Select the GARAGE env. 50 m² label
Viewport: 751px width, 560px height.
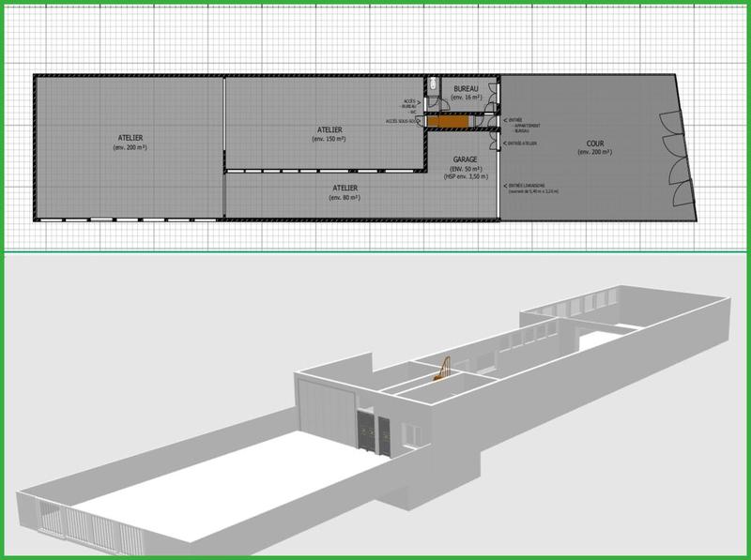[x=466, y=161]
